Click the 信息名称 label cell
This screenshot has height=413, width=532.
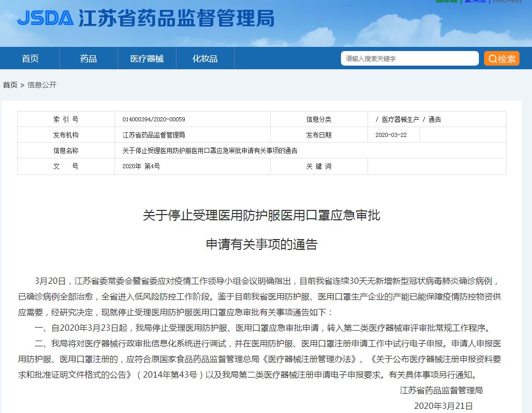click(x=66, y=151)
